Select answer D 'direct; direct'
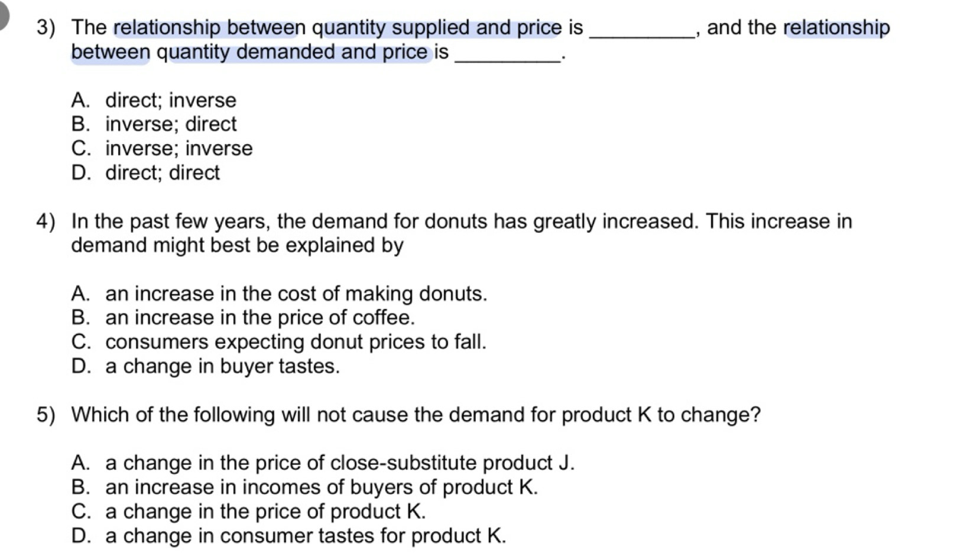Viewport: 954px width, 560px height. [162, 172]
